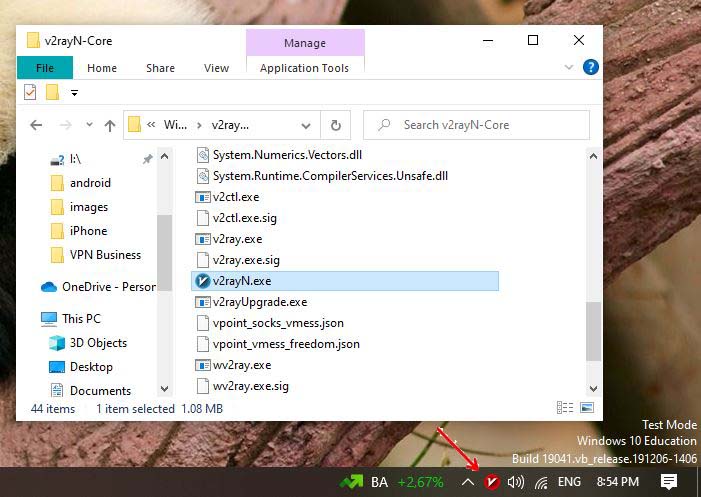Click the back navigation arrow
701x497 pixels.
point(36,125)
